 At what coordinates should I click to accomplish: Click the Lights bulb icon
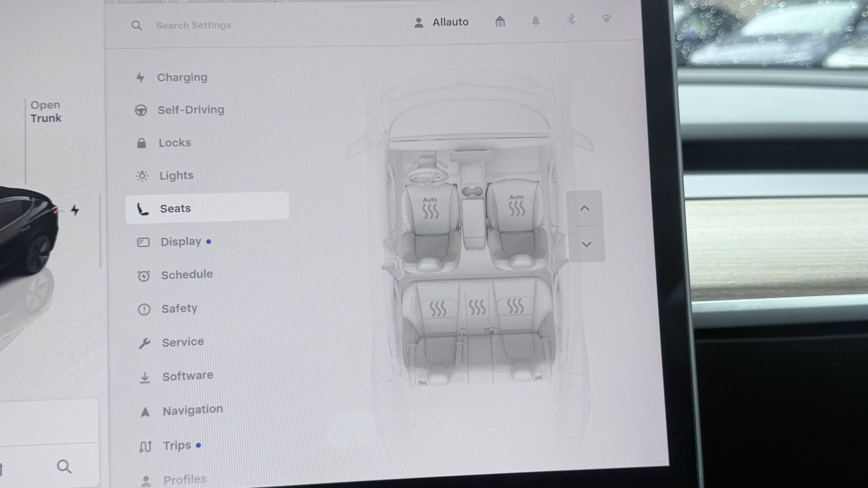(142, 176)
